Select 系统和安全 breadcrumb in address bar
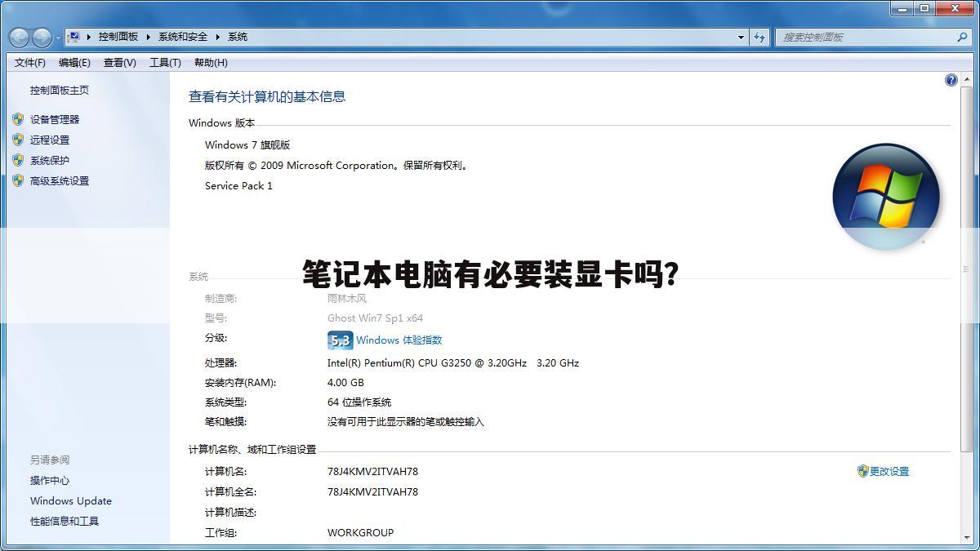 [x=183, y=37]
